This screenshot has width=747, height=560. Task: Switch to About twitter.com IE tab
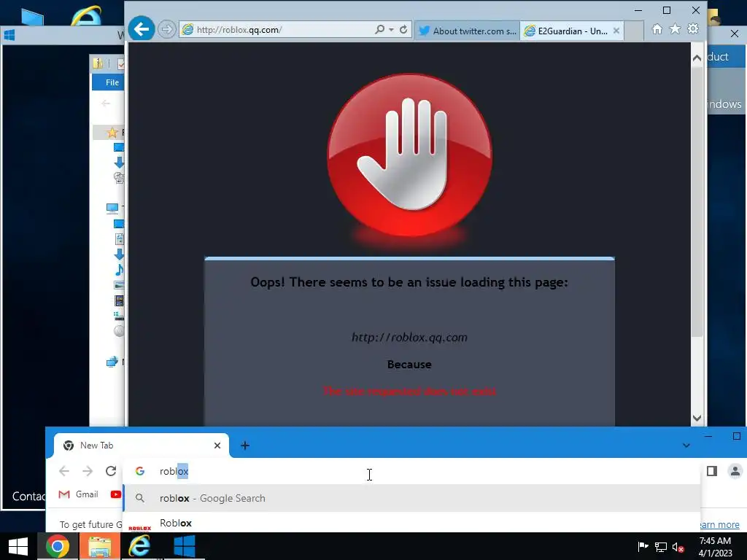(x=467, y=31)
